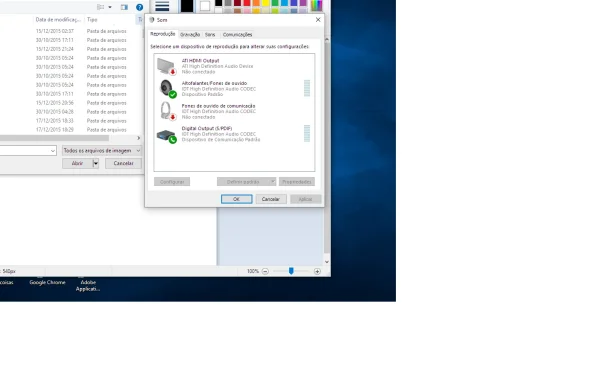Select the Digital Output (S/PDIF) device

pyautogui.click(x=234, y=134)
